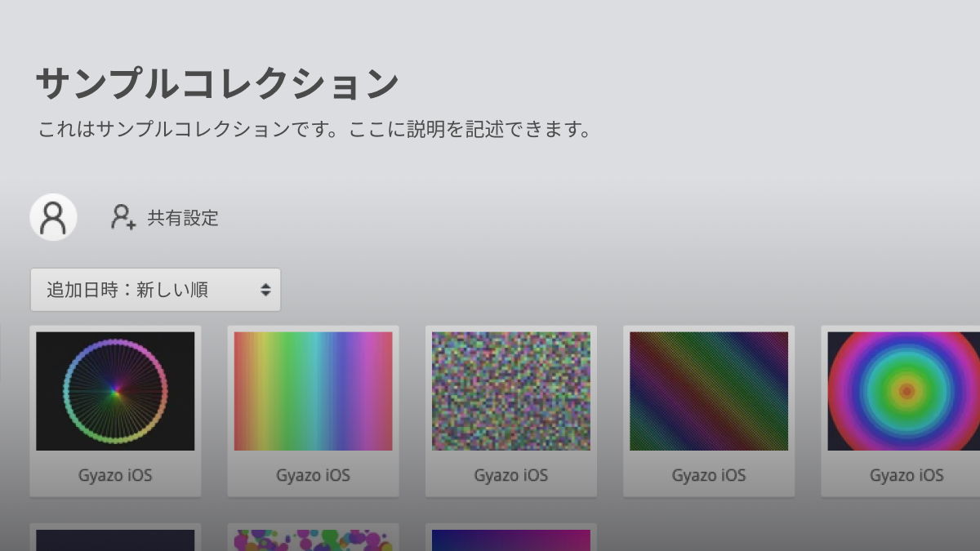This screenshot has width=980, height=551.
Task: Open 共有設定 sharing settings
Action: coord(183,218)
